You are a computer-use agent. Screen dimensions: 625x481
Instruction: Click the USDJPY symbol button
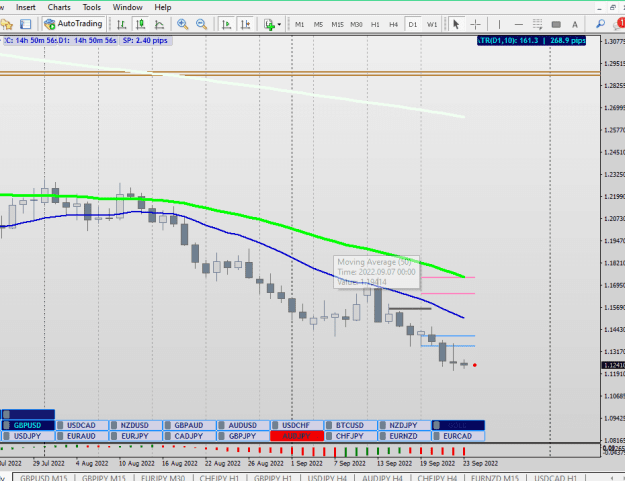tap(28, 436)
